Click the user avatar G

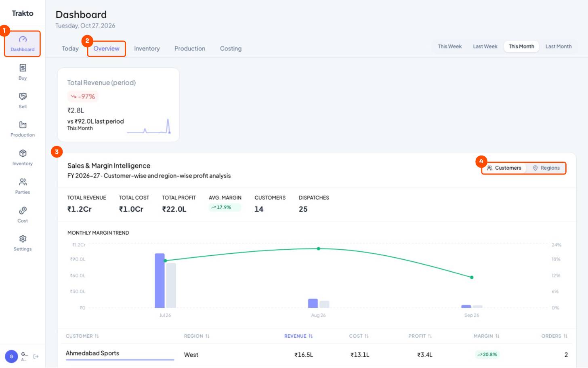pos(11,356)
